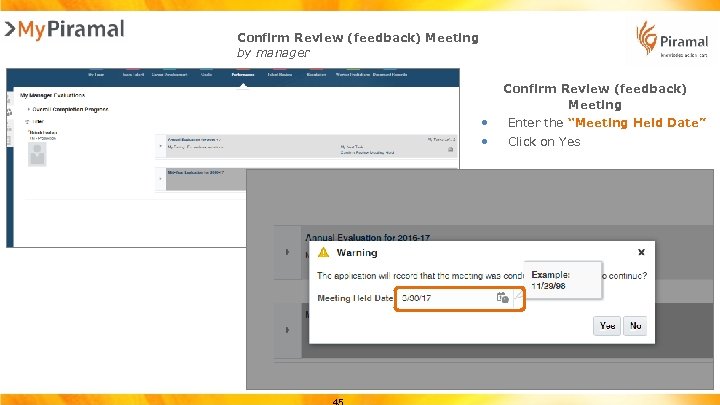Image resolution: width=720 pixels, height=405 pixels.
Task: Click the 'Annual Evaluation for 2016-17' title text
Action: (367, 237)
